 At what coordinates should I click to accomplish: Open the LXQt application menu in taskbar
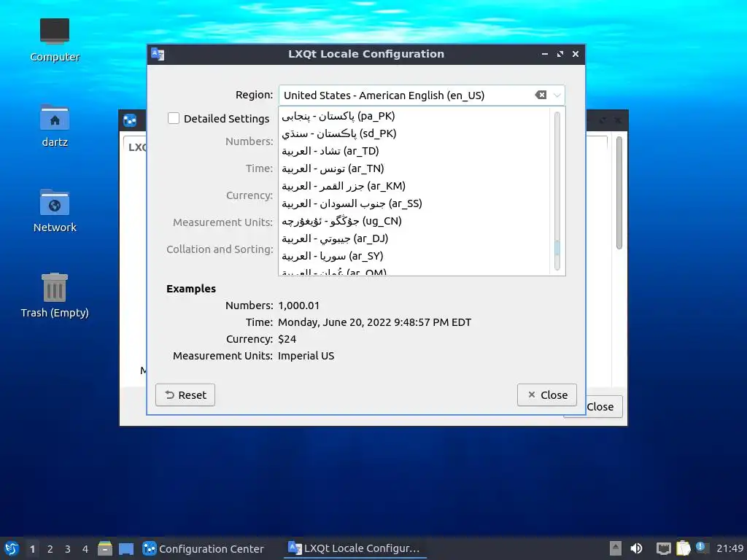point(12,548)
